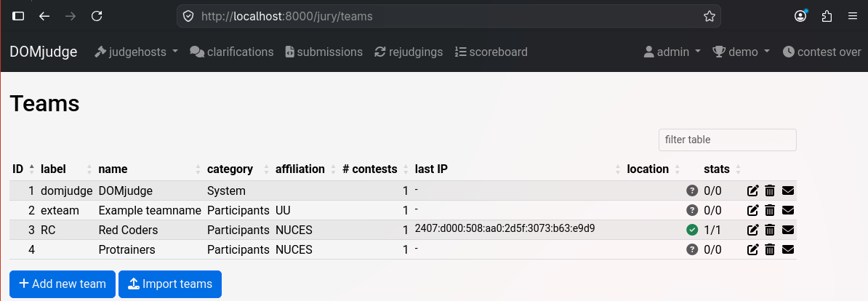Edit the Red Coders team

(x=752, y=230)
